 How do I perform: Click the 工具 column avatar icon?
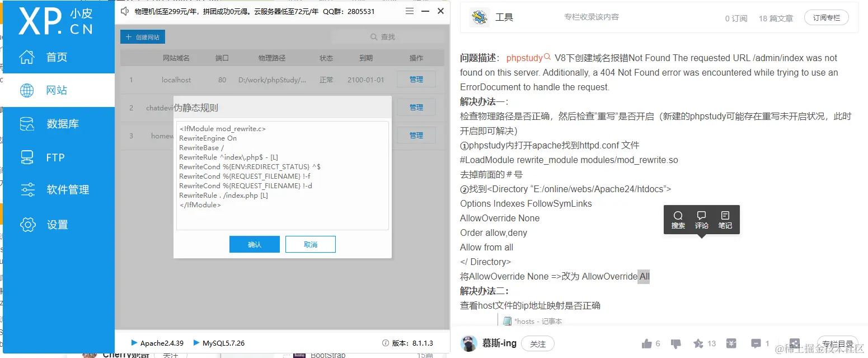coord(480,18)
